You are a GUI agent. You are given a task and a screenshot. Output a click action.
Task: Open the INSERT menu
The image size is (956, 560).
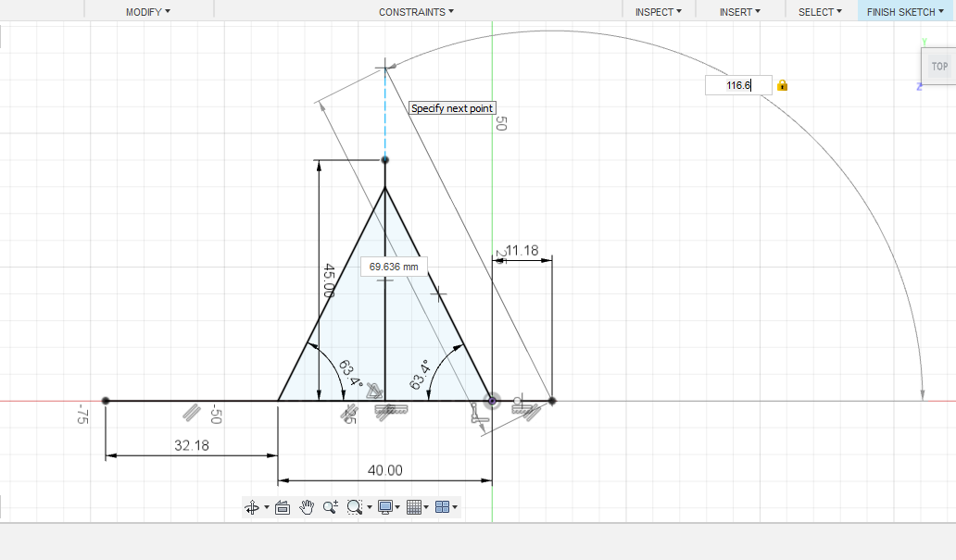point(740,12)
